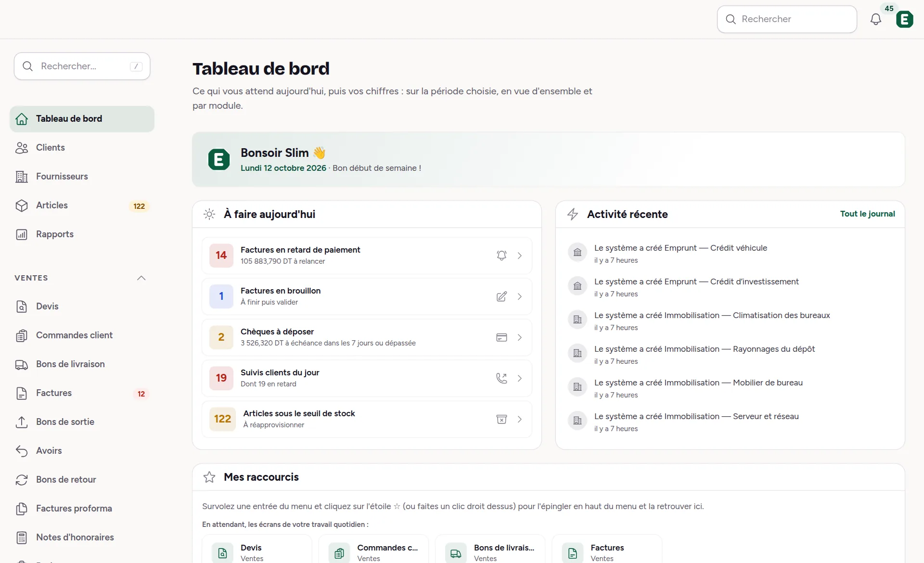
Task: Focus the sidebar Rechercher... search box
Action: click(x=82, y=66)
